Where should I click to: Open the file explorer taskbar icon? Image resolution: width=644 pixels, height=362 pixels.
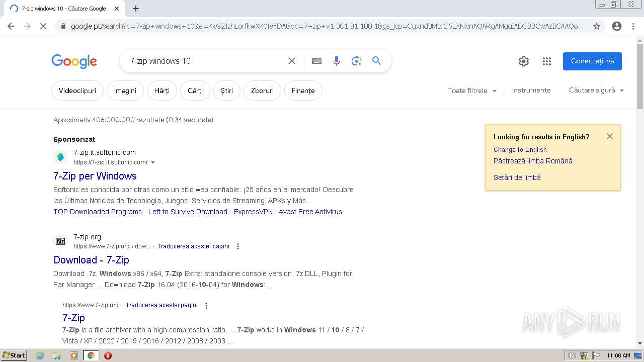point(57,355)
